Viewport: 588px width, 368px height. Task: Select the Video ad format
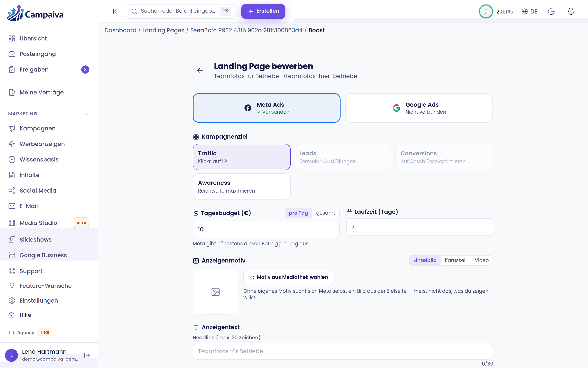click(x=482, y=260)
